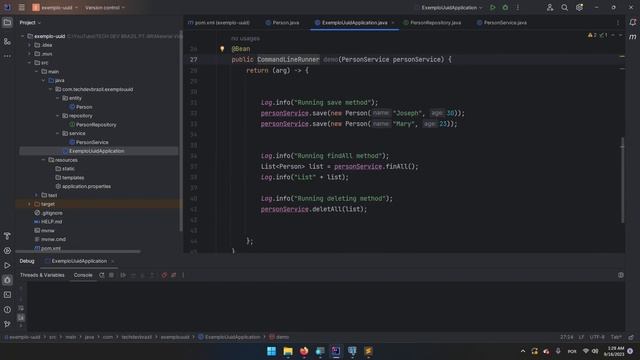
Task: Toggle scroll to end in console
Action: [x=21, y=317]
